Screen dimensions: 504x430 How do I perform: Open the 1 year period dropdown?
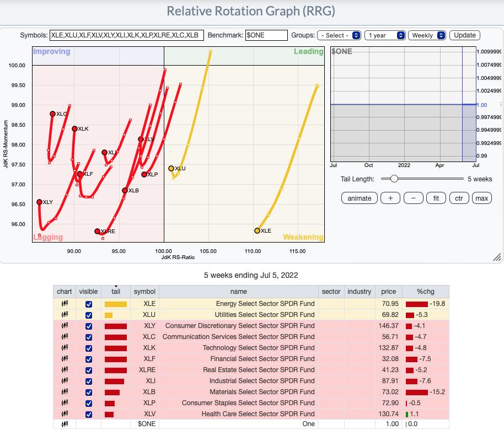click(x=385, y=35)
